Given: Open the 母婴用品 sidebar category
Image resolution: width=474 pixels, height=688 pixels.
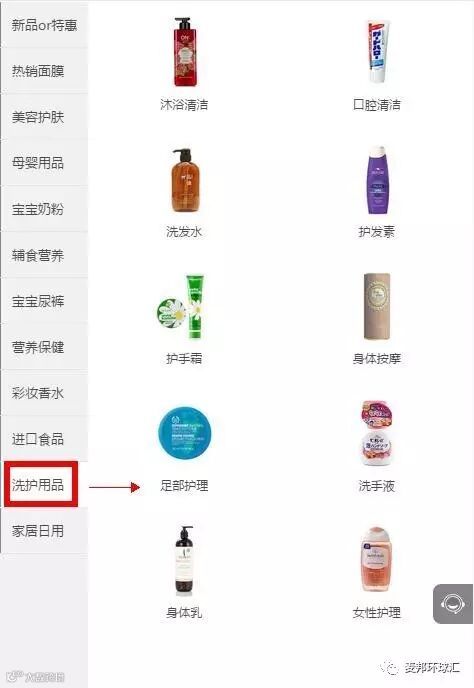Looking at the screenshot, I should point(44,163).
